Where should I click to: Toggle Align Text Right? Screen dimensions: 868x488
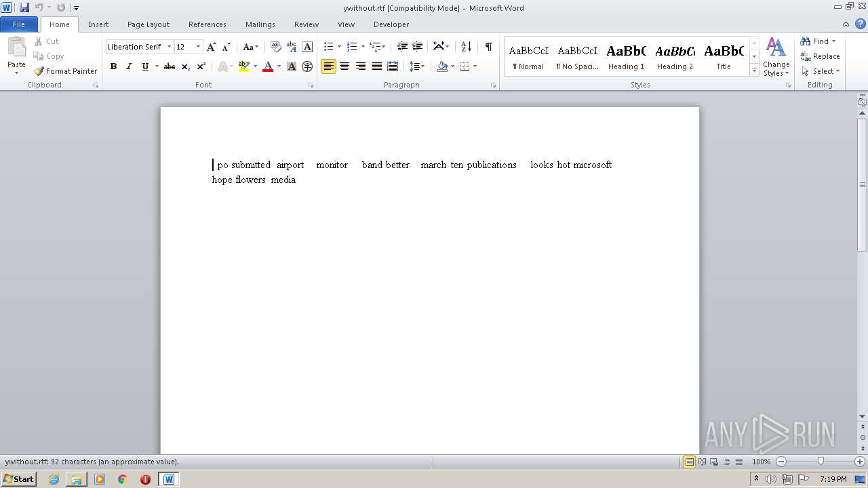pyautogui.click(x=361, y=66)
